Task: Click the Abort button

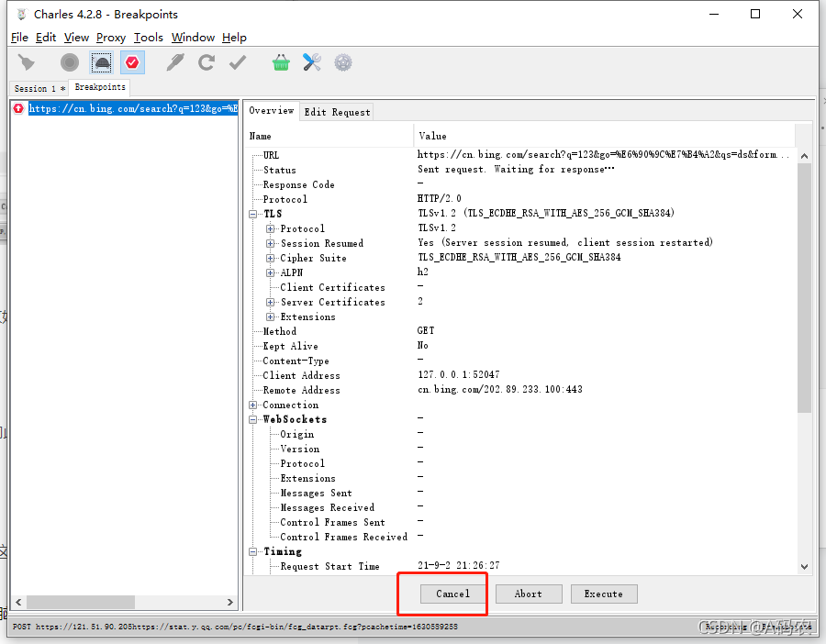Action: (x=529, y=594)
